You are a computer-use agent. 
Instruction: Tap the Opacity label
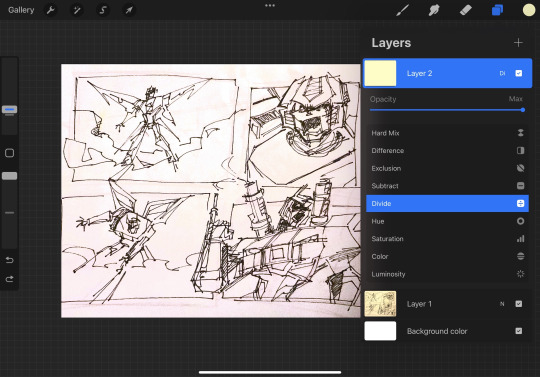[383, 99]
